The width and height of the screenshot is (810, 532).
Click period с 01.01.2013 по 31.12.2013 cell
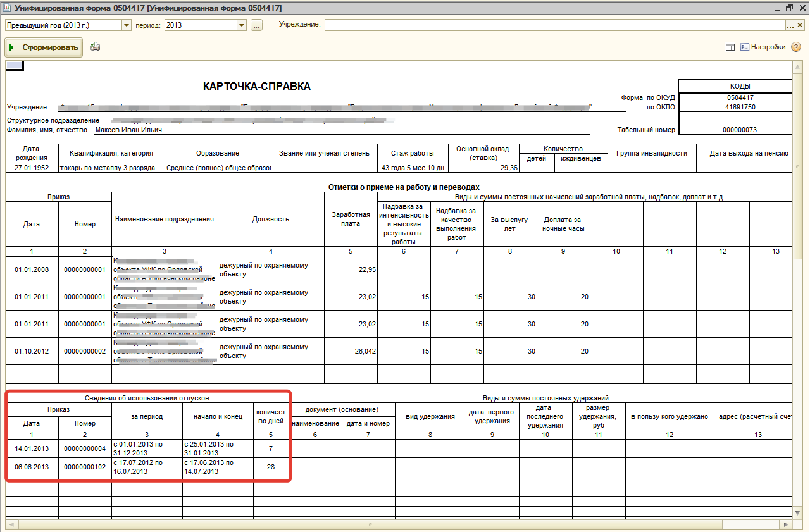pyautogui.click(x=147, y=448)
